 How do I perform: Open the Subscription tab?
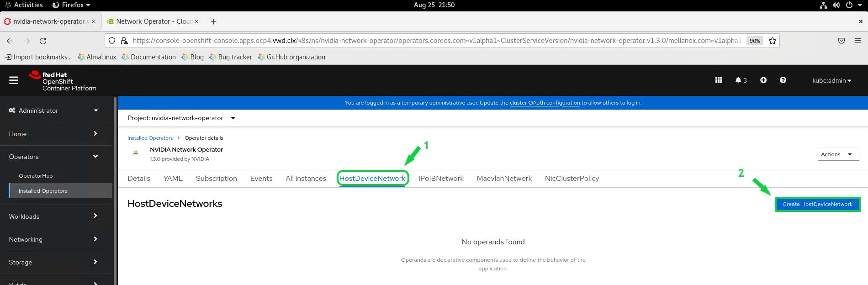coord(217,179)
